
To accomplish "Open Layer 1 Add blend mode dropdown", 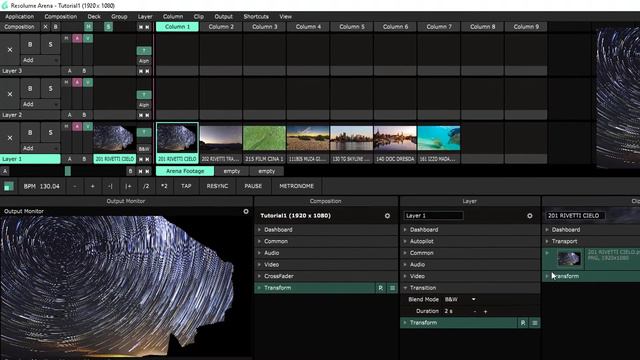I will click(x=40, y=148).
